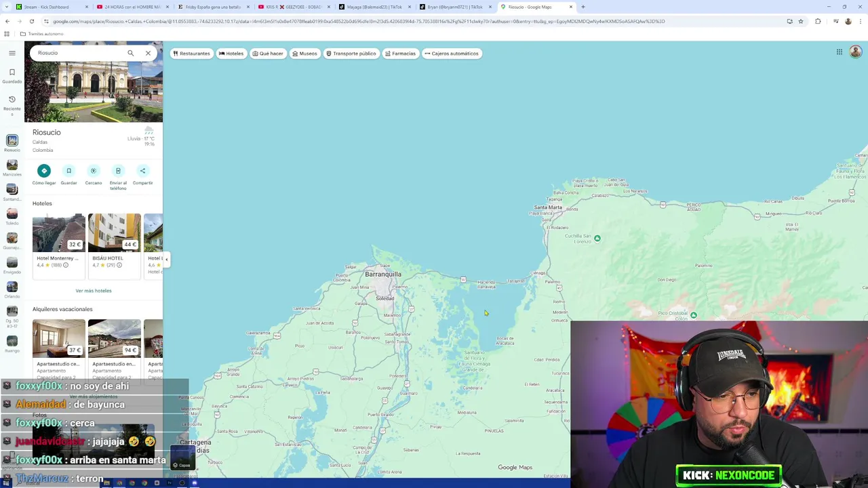
Task: Click the install app icon in address bar
Action: 789,21
